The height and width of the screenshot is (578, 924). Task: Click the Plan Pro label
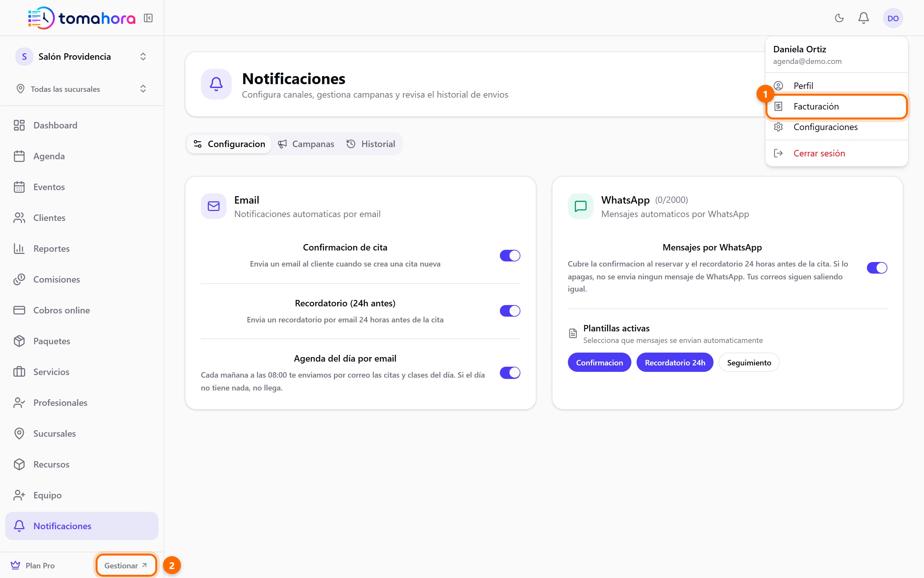(40, 565)
